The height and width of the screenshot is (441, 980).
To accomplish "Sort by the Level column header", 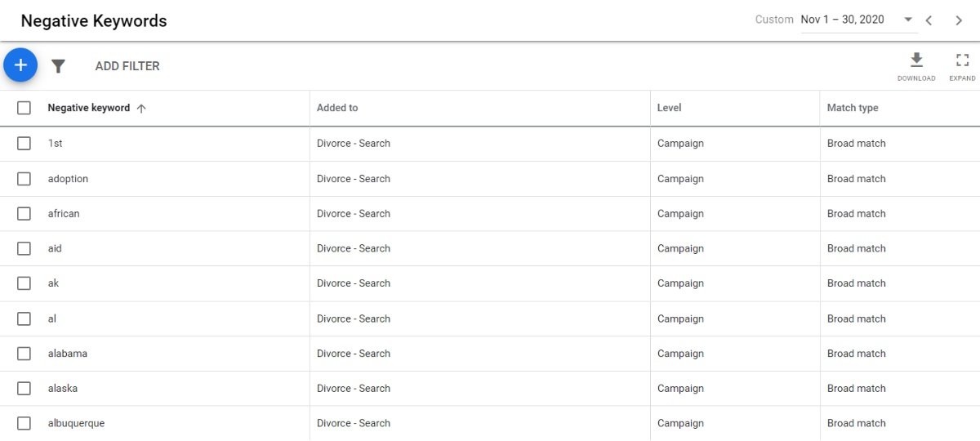I will (x=669, y=108).
